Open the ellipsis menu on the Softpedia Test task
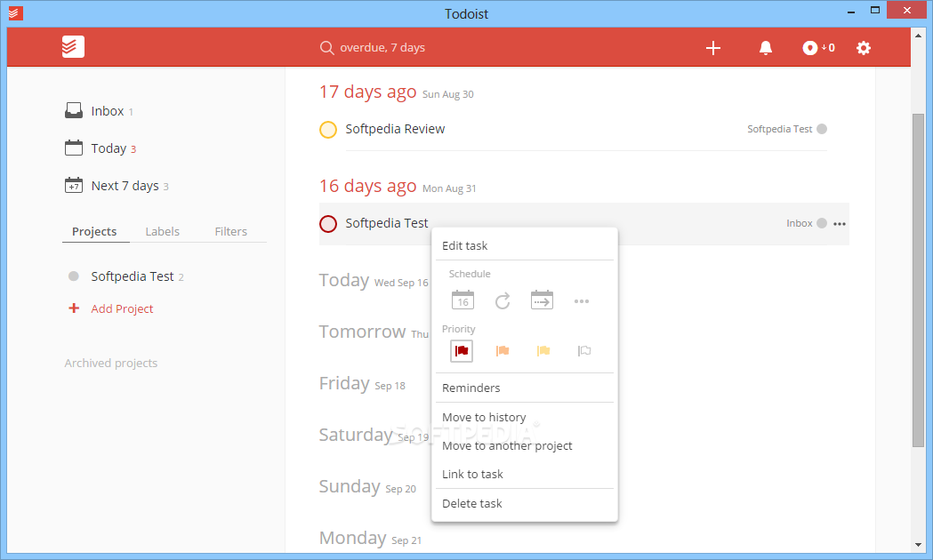933x560 pixels. (x=840, y=224)
